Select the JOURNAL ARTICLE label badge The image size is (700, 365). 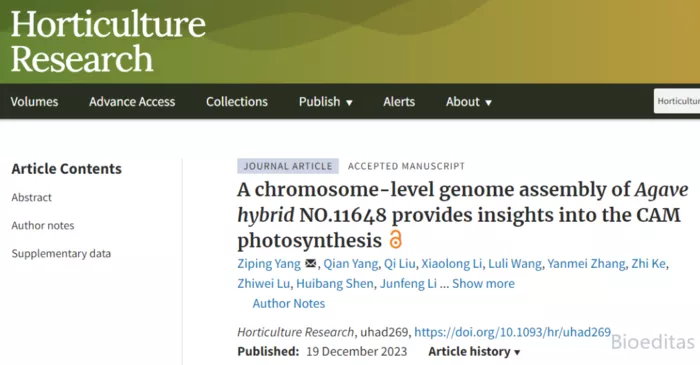[x=288, y=166]
